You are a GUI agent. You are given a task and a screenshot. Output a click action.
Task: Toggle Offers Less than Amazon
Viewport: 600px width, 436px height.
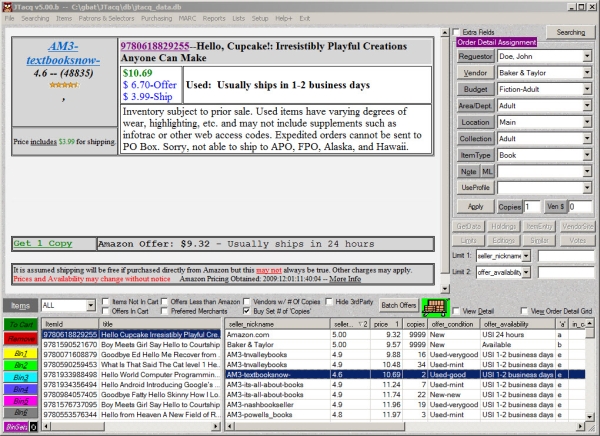point(165,301)
